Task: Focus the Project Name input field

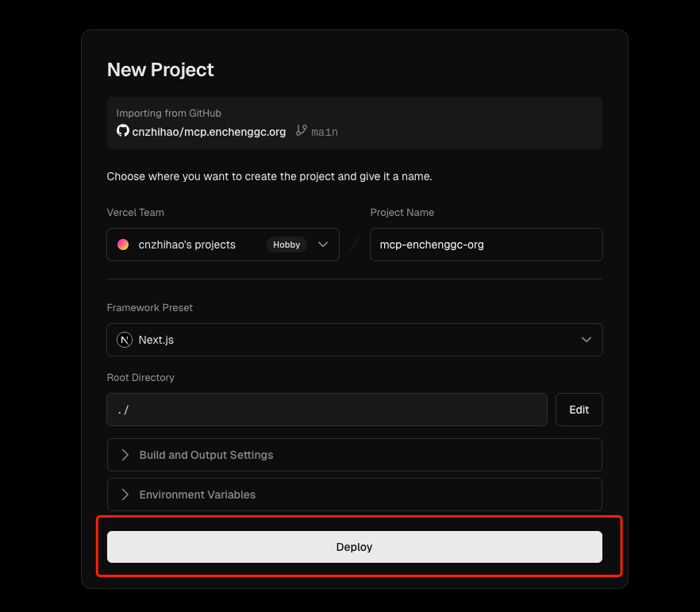Action: (486, 244)
